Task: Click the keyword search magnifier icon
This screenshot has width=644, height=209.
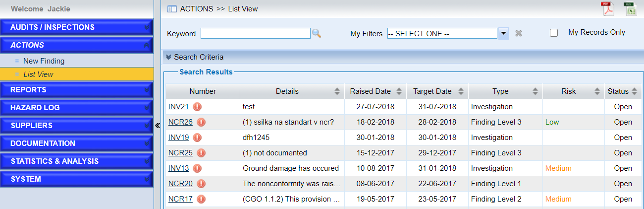Action: (x=317, y=33)
